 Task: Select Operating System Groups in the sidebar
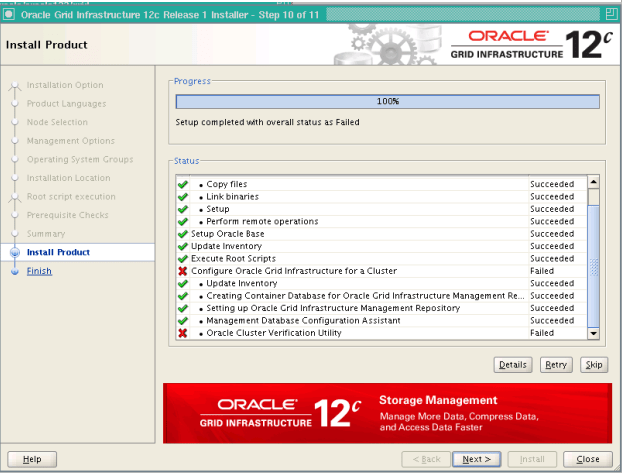point(80,160)
